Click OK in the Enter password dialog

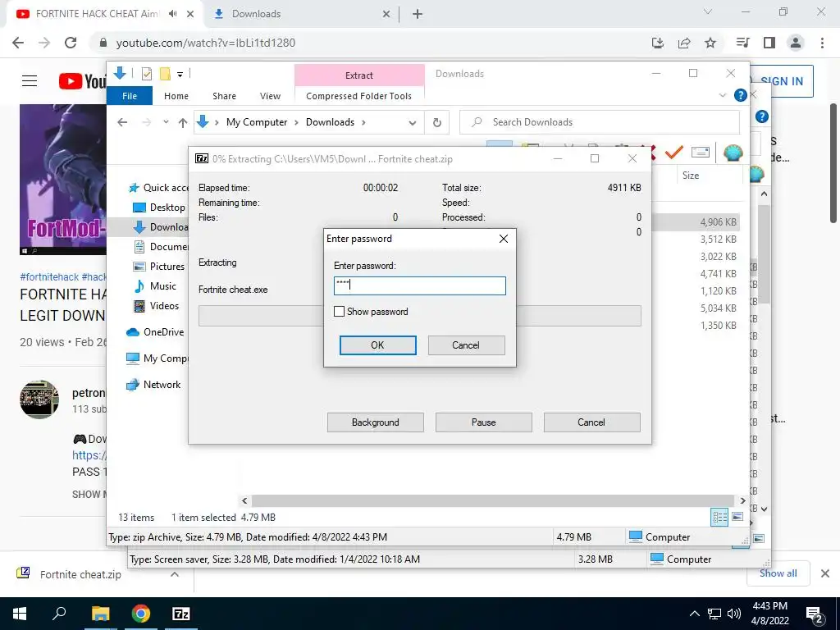tap(377, 345)
